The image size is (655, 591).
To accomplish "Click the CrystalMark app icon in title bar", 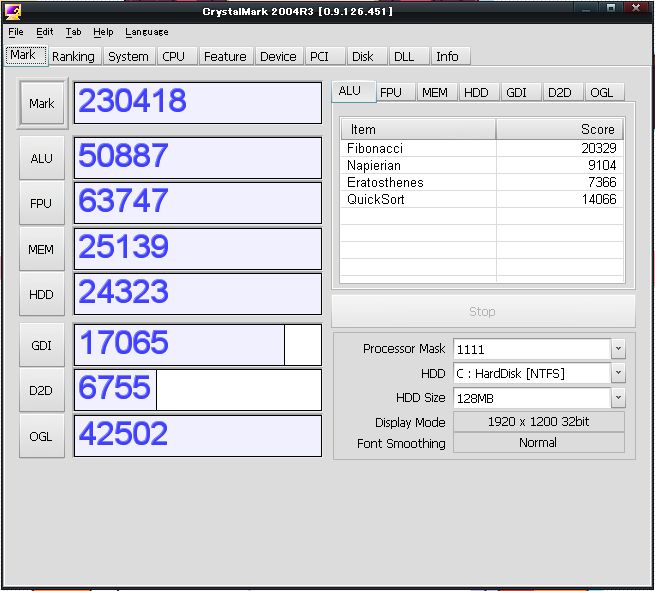I will [x=13, y=12].
